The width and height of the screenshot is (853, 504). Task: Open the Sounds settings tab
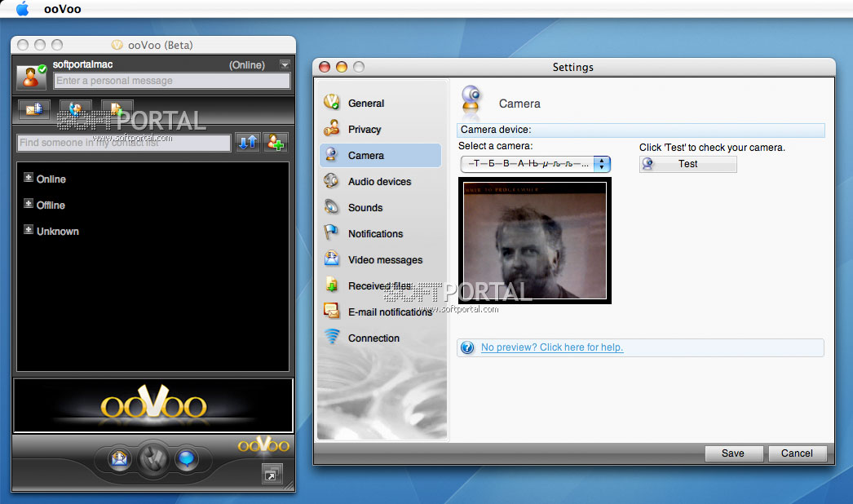coord(380,207)
